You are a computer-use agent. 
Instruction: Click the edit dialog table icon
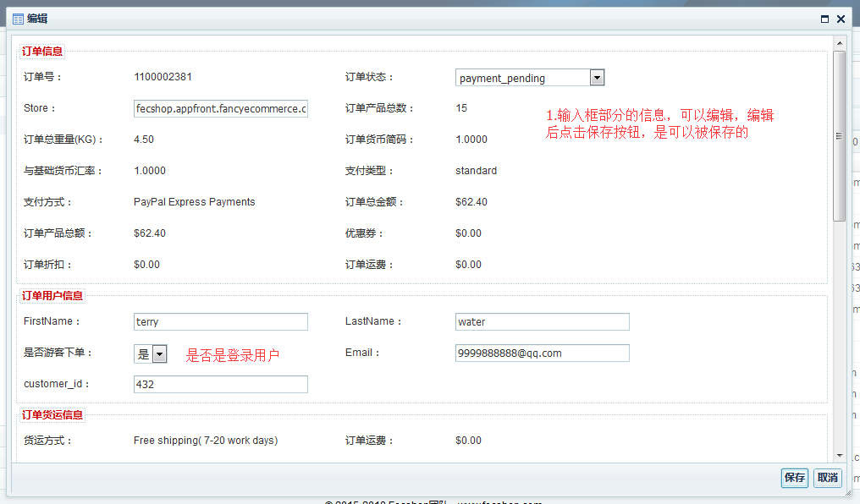point(18,19)
